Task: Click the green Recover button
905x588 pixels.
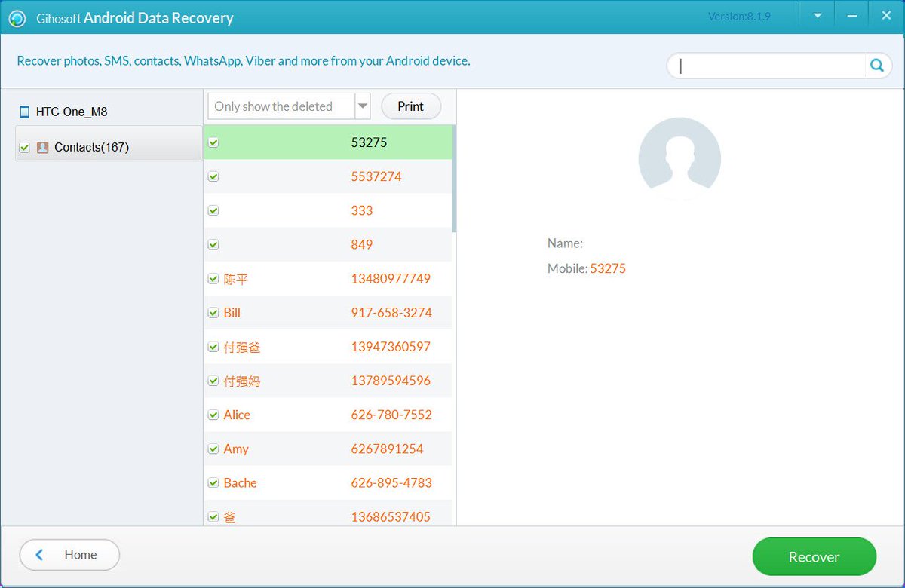Action: coord(814,556)
